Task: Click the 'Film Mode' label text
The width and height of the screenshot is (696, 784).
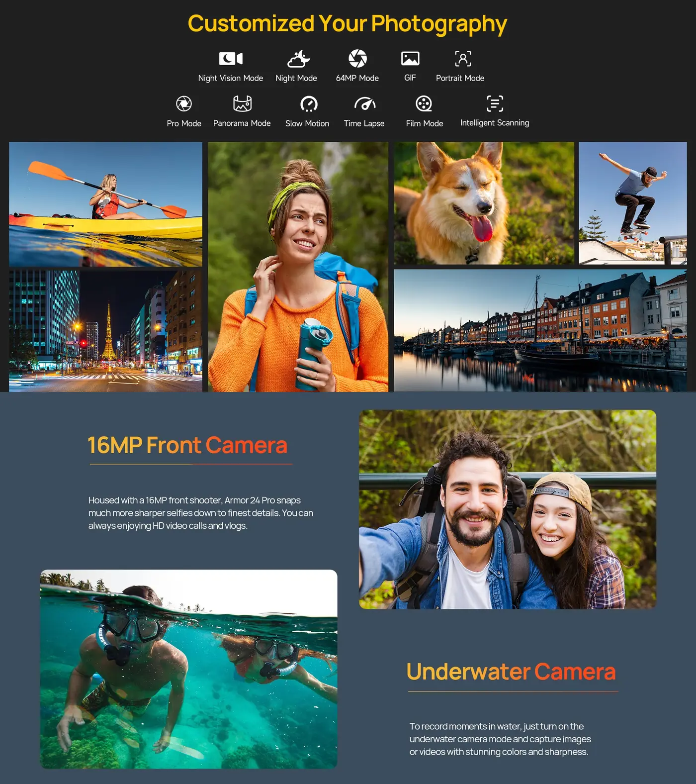Action: coord(425,123)
